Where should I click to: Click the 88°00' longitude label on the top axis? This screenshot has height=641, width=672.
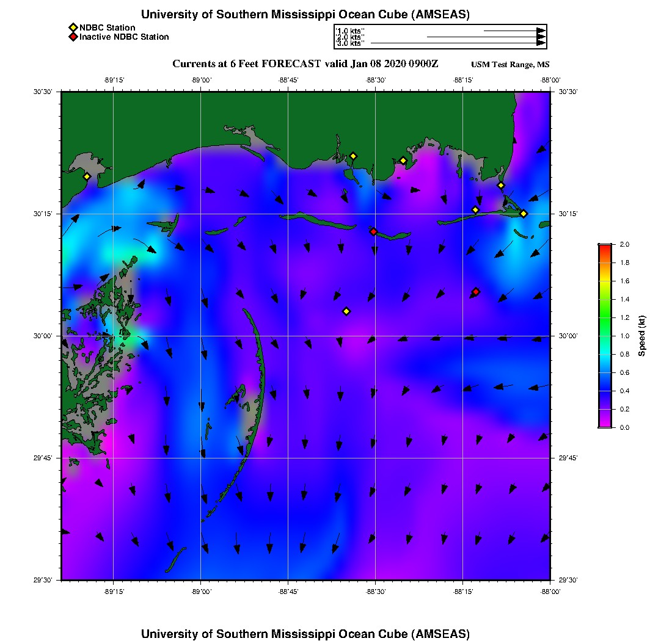click(550, 80)
